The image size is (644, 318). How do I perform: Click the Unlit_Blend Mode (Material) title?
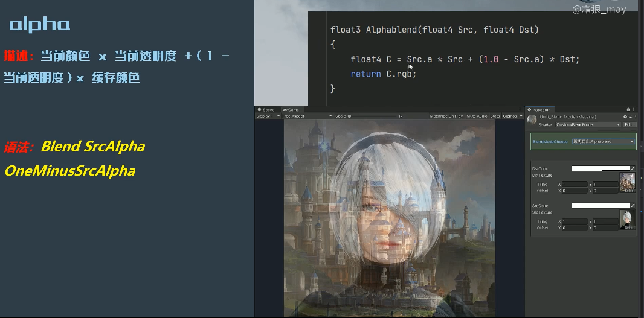tap(568, 117)
